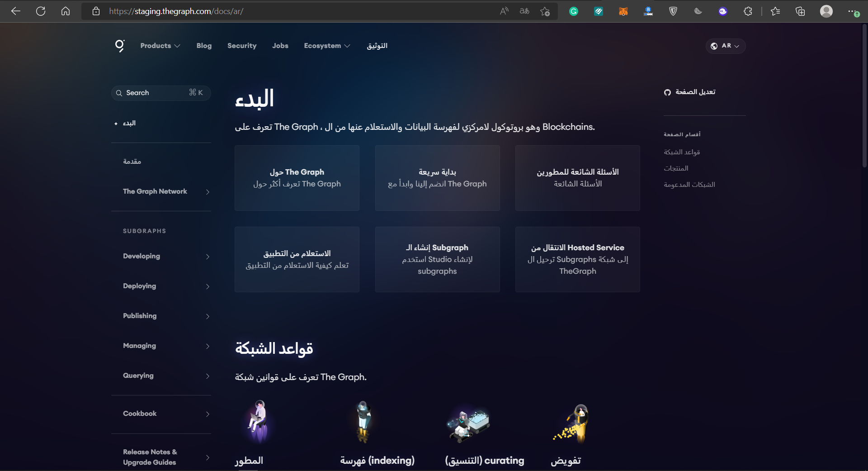Click The Graph logo icon
Viewport: 868px width, 471px height.
(x=120, y=46)
